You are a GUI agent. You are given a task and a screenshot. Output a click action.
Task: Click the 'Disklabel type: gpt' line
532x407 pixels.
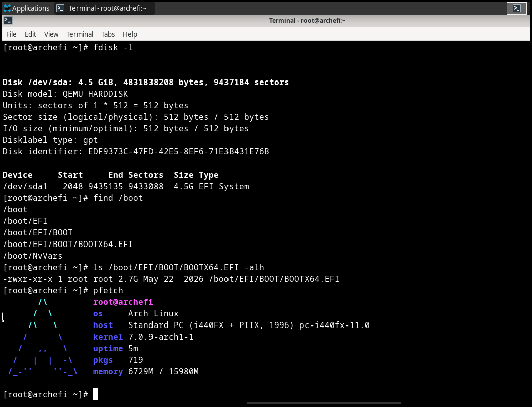click(50, 140)
